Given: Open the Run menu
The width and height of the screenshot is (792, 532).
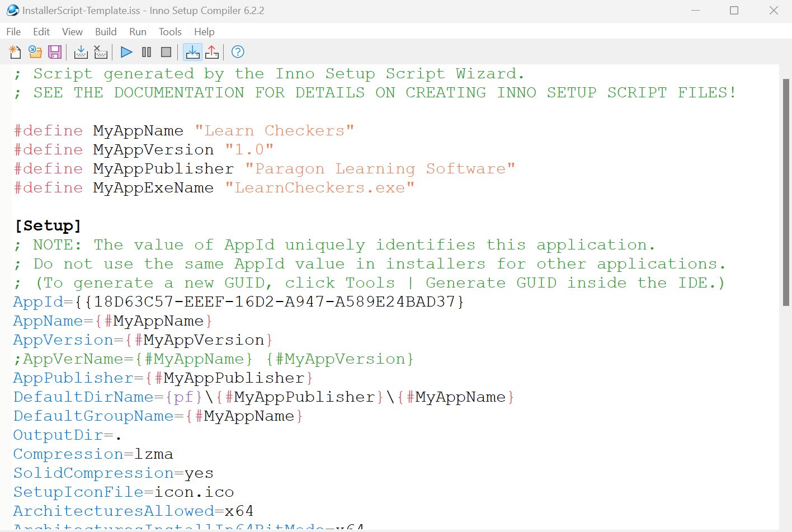Looking at the screenshot, I should coord(138,32).
